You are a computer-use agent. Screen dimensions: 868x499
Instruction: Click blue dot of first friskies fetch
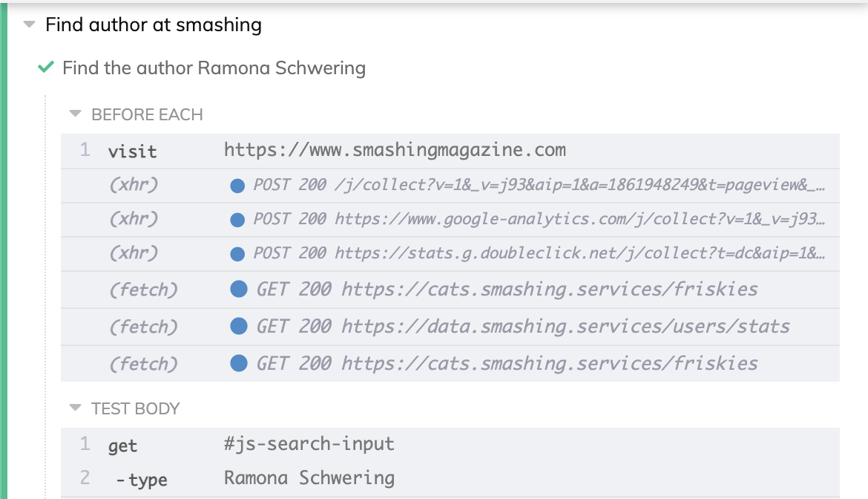(x=239, y=289)
